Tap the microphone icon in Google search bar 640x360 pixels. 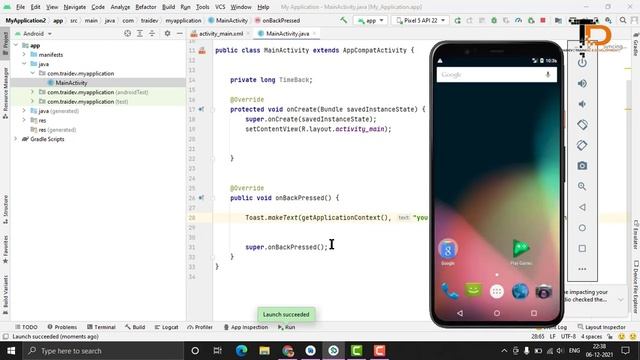[548, 75]
